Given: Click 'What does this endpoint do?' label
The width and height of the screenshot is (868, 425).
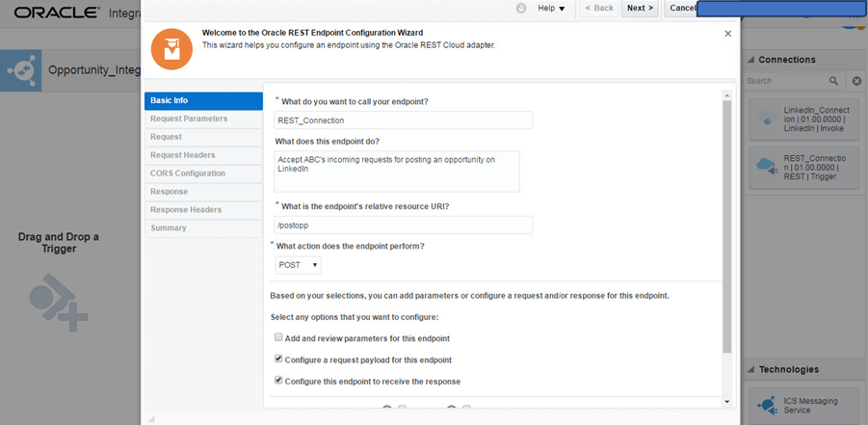Looking at the screenshot, I should coord(328,142).
